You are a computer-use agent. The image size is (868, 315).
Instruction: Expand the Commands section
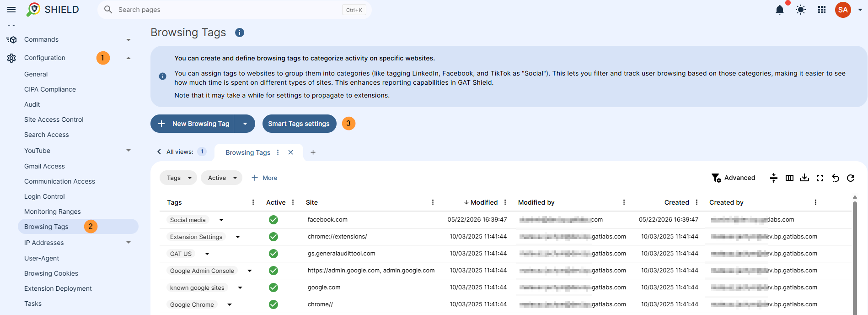point(129,40)
